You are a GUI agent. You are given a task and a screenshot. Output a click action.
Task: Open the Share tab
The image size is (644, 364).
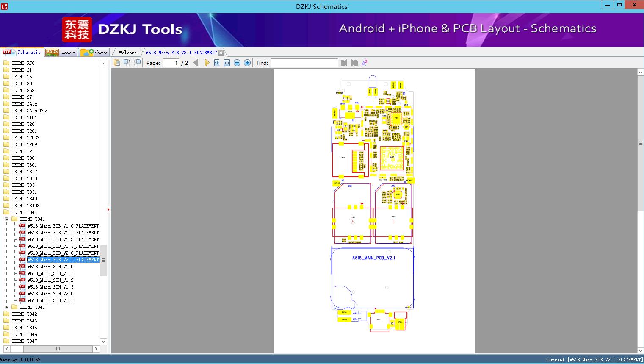[94, 53]
